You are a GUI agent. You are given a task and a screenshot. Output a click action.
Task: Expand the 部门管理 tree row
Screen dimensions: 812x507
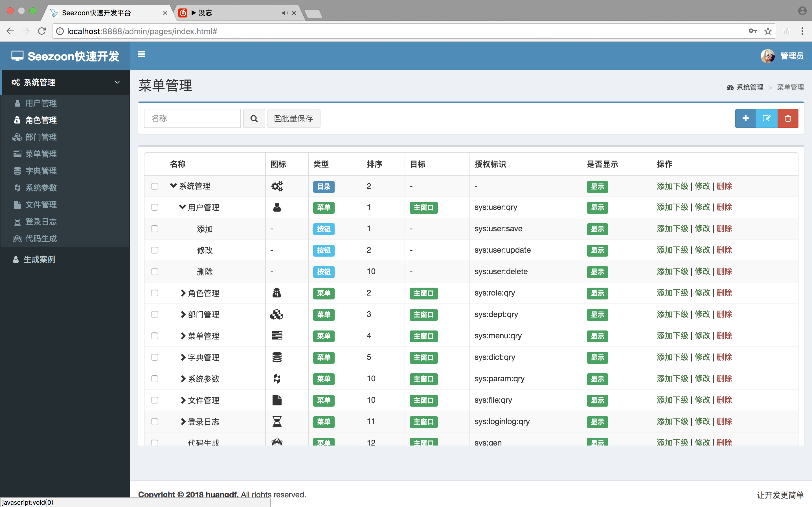[x=183, y=314]
